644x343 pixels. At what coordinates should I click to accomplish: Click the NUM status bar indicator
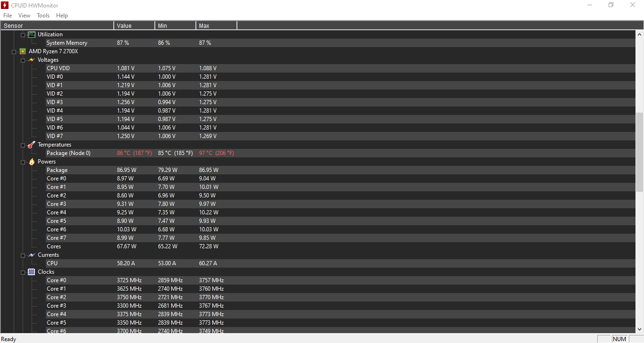[619, 339]
